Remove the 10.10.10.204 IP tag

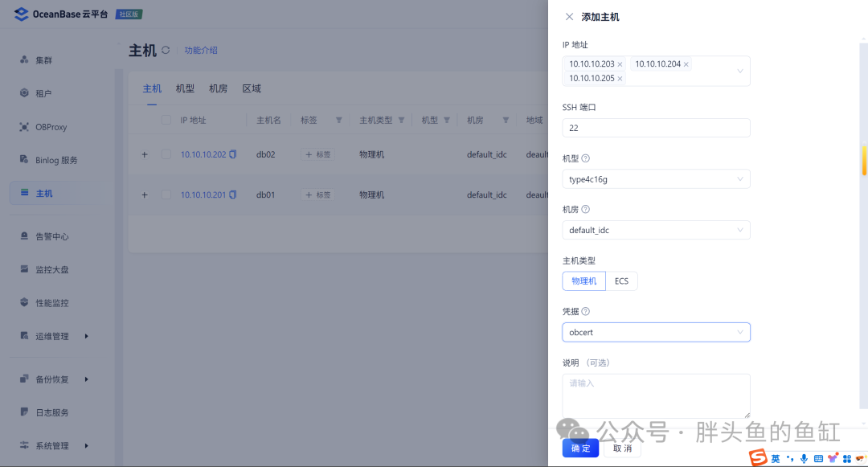tap(686, 64)
